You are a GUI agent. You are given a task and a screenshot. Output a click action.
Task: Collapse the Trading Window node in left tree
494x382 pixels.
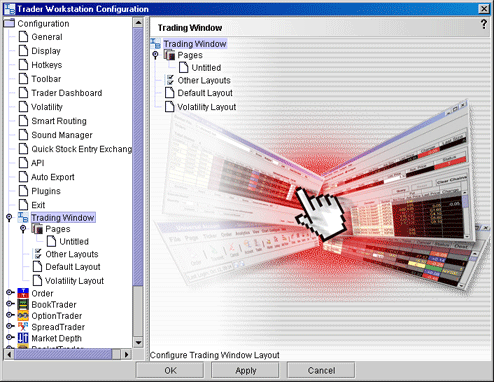click(x=9, y=218)
